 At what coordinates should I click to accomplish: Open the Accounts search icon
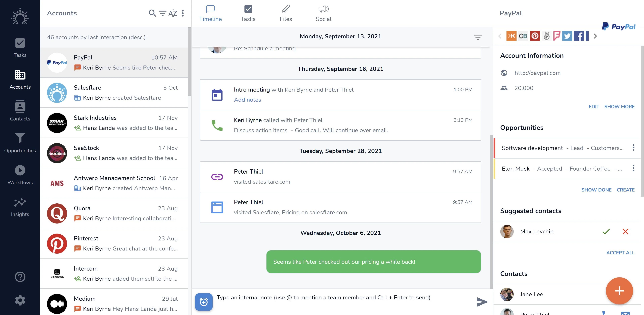click(x=152, y=13)
